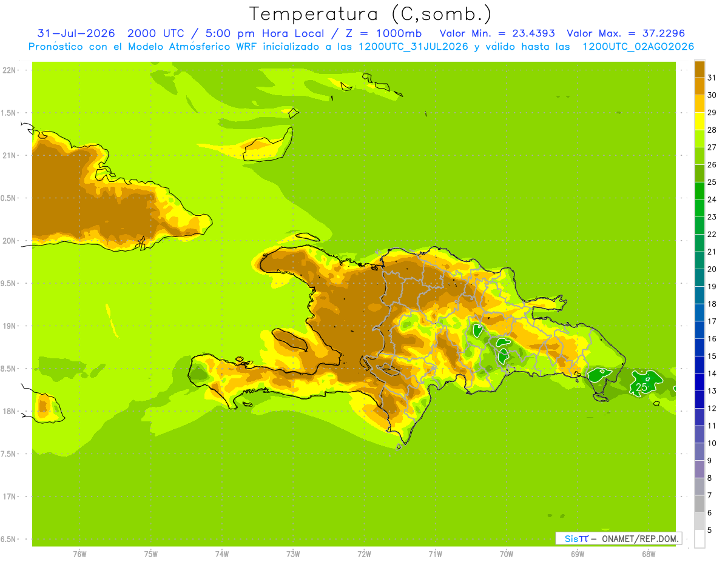Click the "22N" latitude label
This screenshot has width=728, height=562.
click(10, 70)
